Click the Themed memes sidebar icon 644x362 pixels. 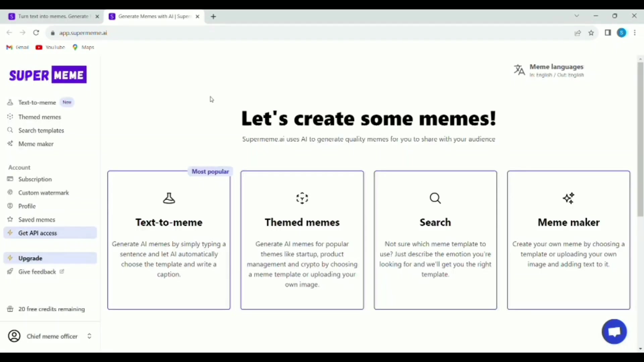click(x=10, y=117)
